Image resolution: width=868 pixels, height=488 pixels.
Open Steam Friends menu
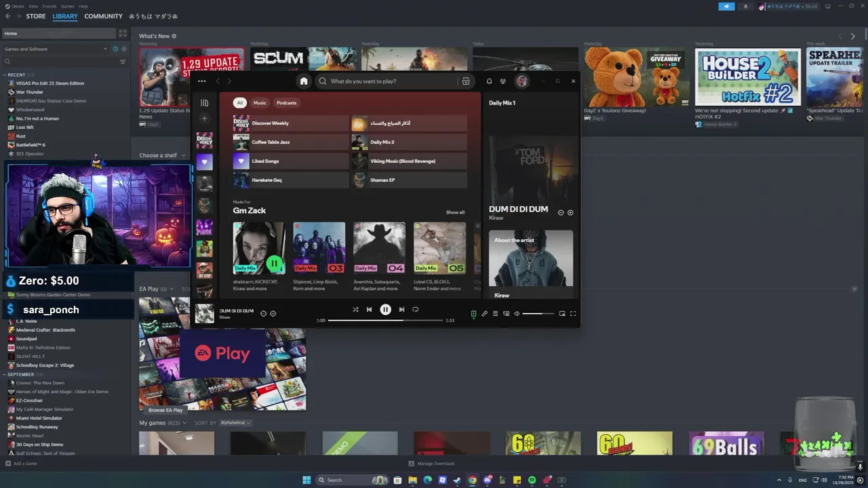click(50, 6)
